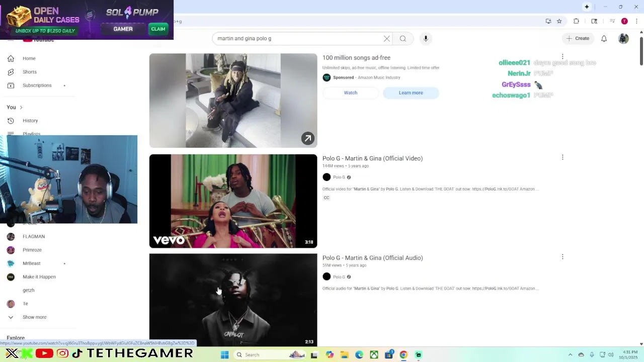This screenshot has width=644, height=362.
Task: Open the Chrome profile T avatar
Action: [x=624, y=21]
